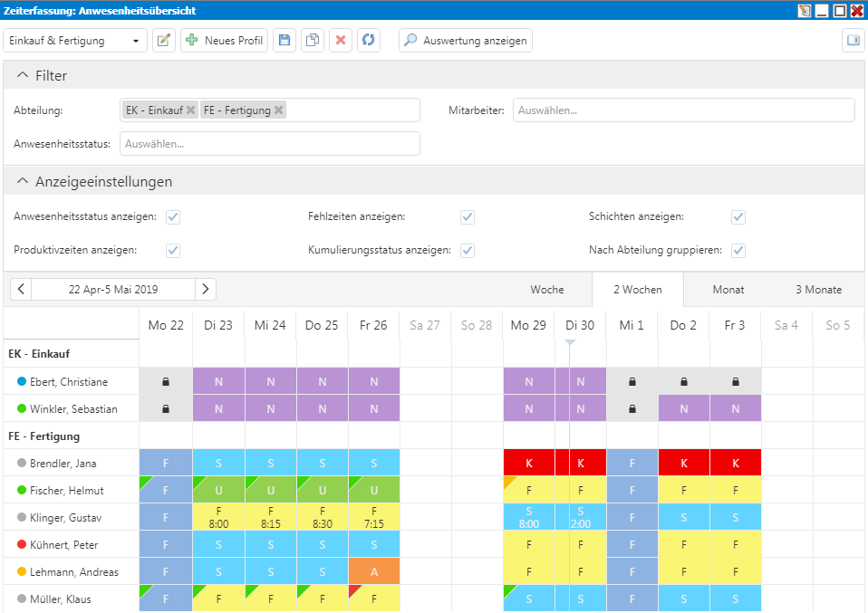Collapse the Anzeigeeinstellungen section
The height and width of the screenshot is (613, 868).
click(x=24, y=182)
